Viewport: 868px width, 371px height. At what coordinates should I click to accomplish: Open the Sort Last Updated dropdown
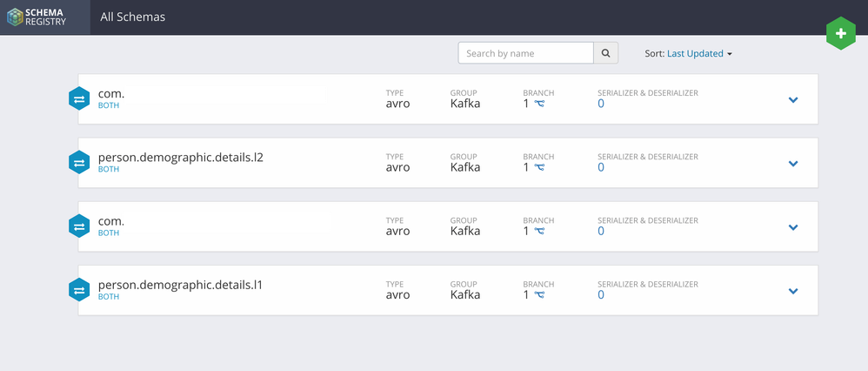(x=699, y=53)
